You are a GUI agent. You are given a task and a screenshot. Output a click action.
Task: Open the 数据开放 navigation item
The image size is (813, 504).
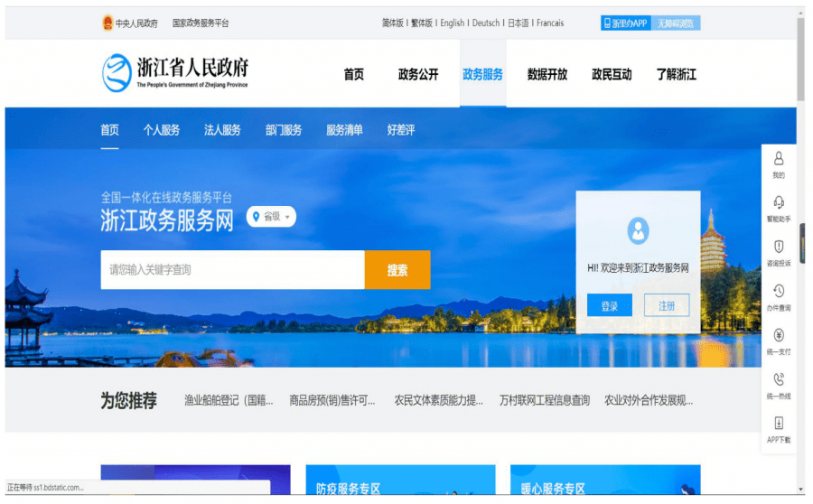click(547, 74)
